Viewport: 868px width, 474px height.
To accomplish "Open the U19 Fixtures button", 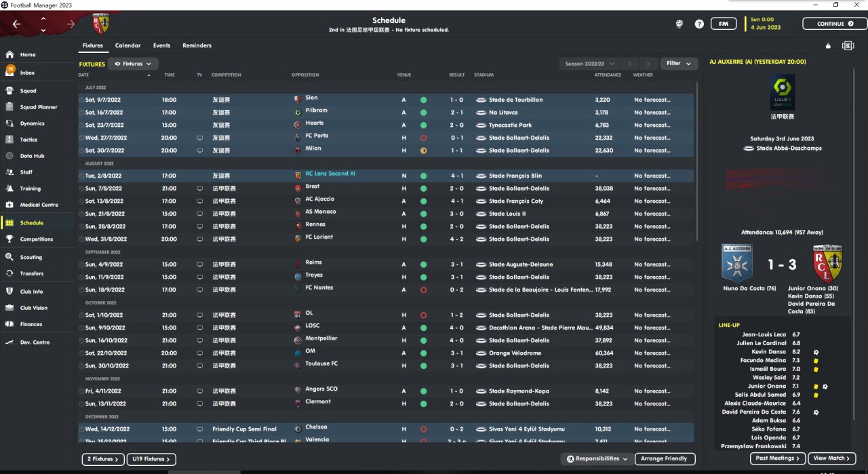I will 151,459.
